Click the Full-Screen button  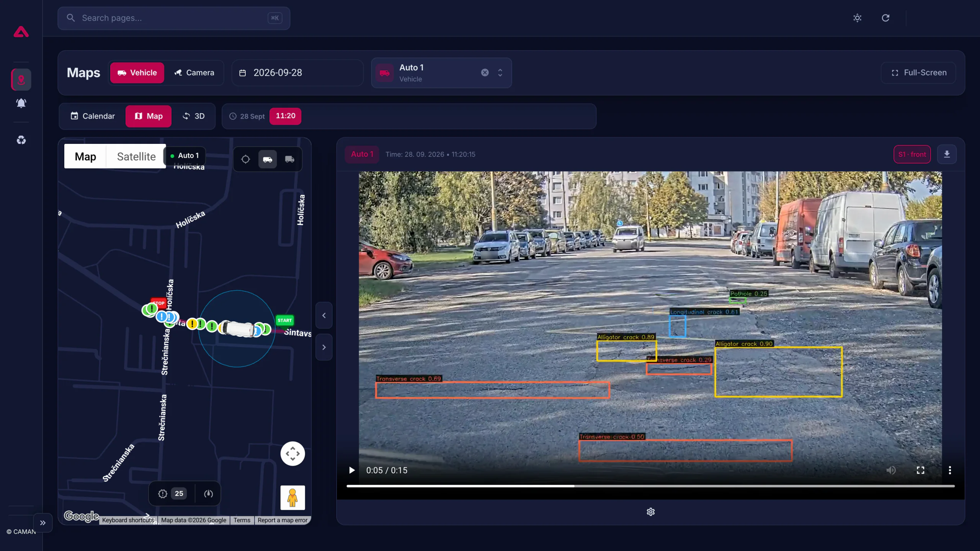(918, 73)
